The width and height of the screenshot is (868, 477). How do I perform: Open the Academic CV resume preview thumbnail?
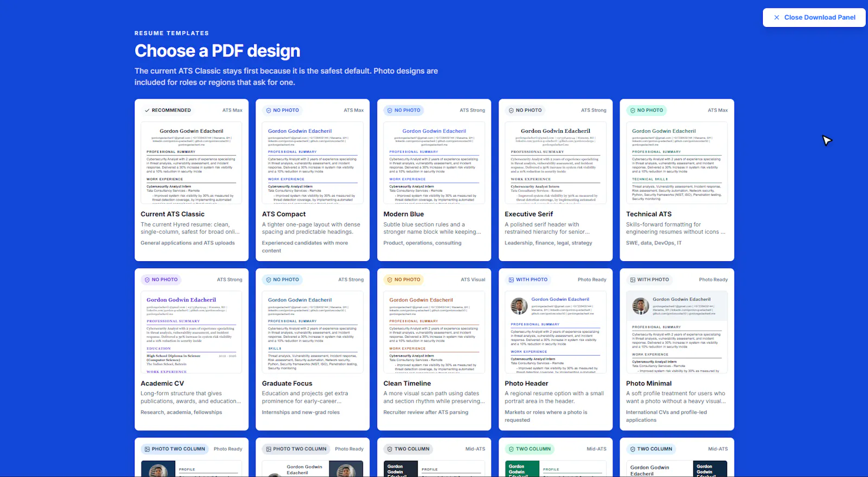tap(192, 332)
